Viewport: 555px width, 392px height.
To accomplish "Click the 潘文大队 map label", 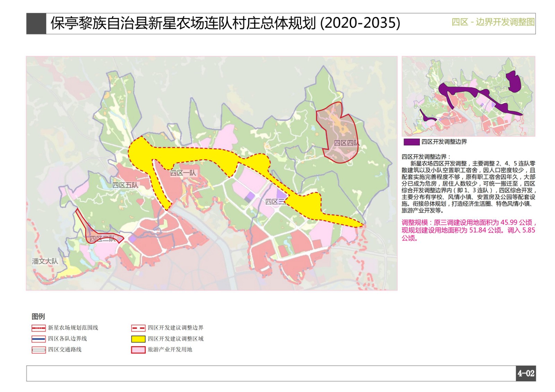I will (x=45, y=261).
